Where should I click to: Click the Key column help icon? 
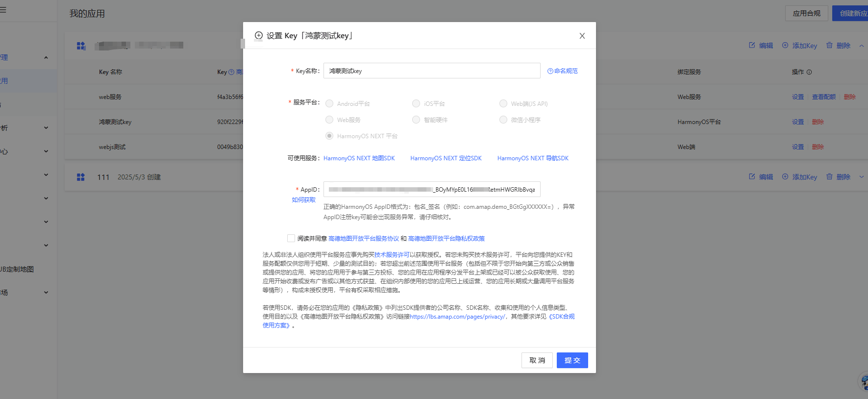(x=231, y=72)
